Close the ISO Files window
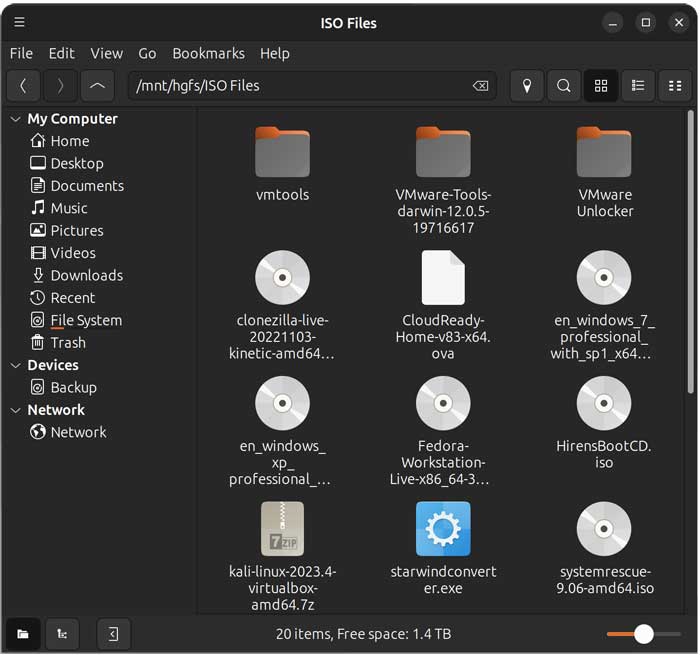 coord(679,23)
